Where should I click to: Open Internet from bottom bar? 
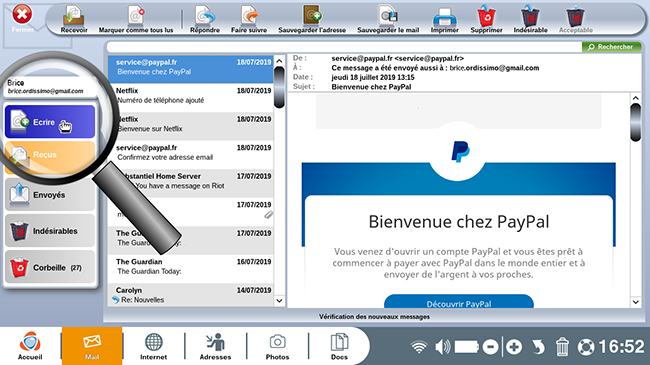[x=153, y=346]
